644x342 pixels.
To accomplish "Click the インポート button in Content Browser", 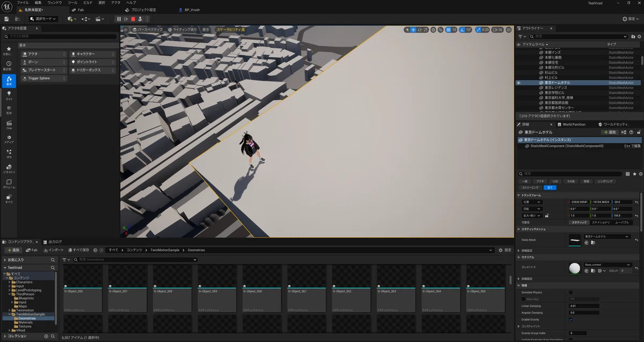I will (54, 250).
